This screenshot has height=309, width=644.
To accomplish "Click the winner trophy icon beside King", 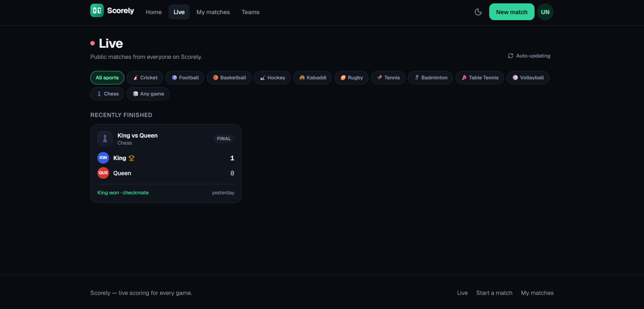I will pos(132,158).
